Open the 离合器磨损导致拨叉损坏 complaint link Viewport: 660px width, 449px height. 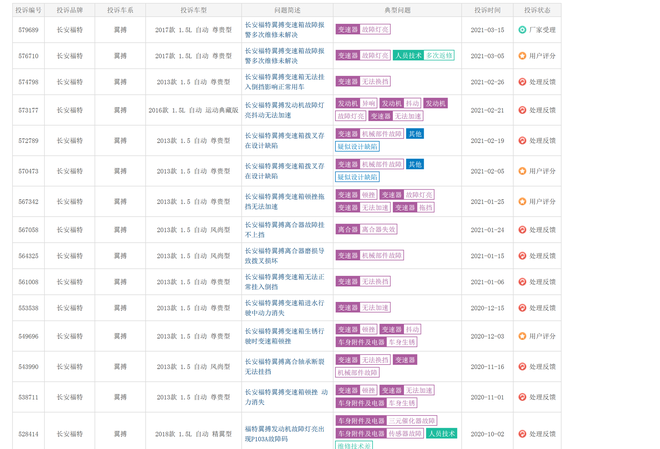click(x=284, y=256)
